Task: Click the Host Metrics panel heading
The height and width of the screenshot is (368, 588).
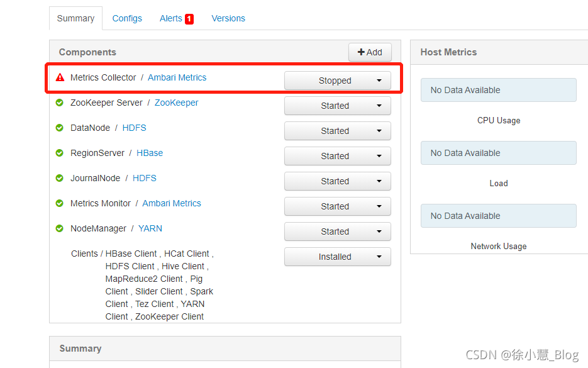Action: (448, 52)
